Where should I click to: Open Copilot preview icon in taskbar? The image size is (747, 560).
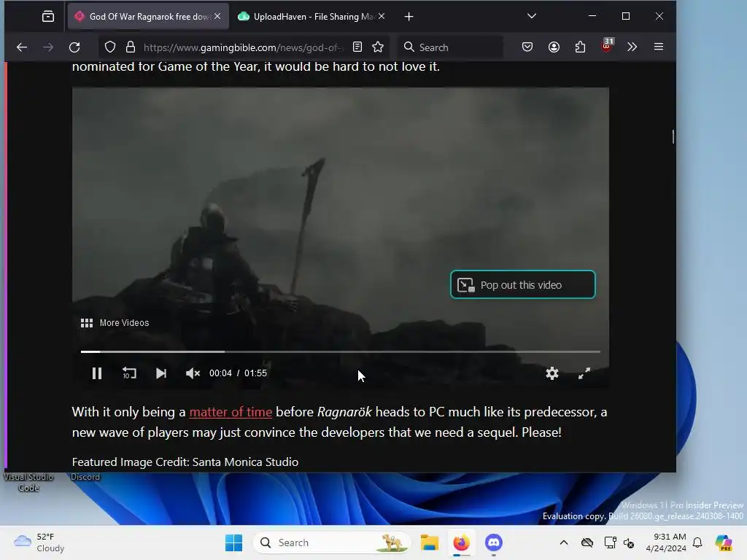coord(723,542)
